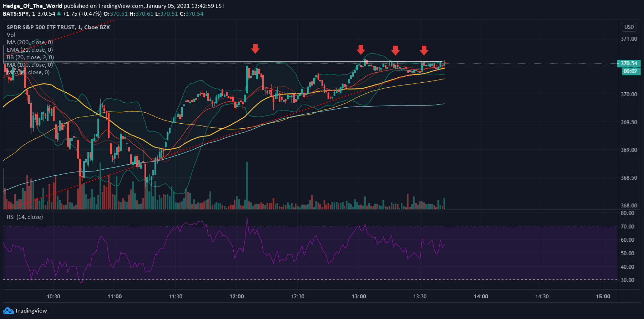
Task: Click the RSI 40.00 axis label
Action: tap(628, 267)
